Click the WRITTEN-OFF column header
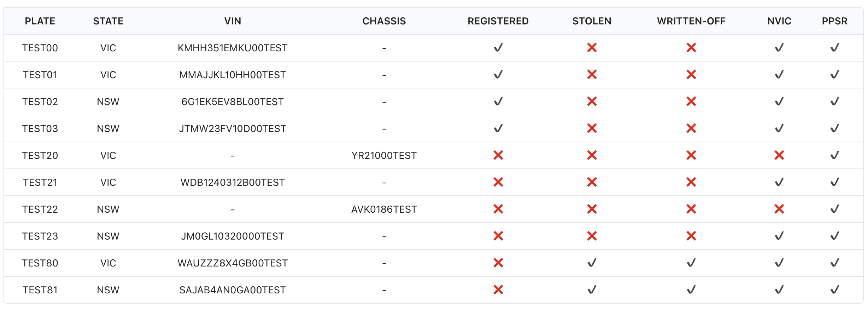The image size is (868, 310). pos(691,21)
